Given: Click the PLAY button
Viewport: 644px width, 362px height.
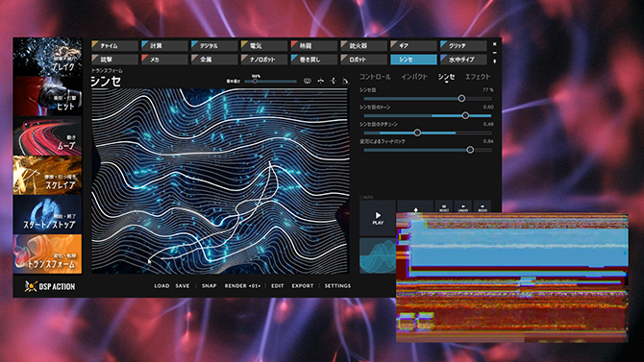Looking at the screenshot, I should pyautogui.click(x=378, y=218).
